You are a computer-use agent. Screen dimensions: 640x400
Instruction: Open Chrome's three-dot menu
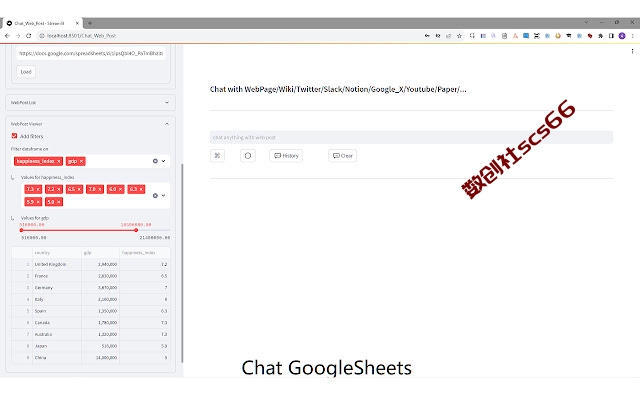632,36
